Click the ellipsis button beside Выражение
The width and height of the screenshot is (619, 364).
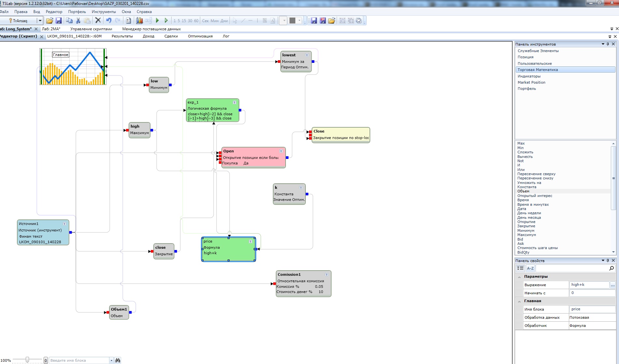[x=612, y=285]
